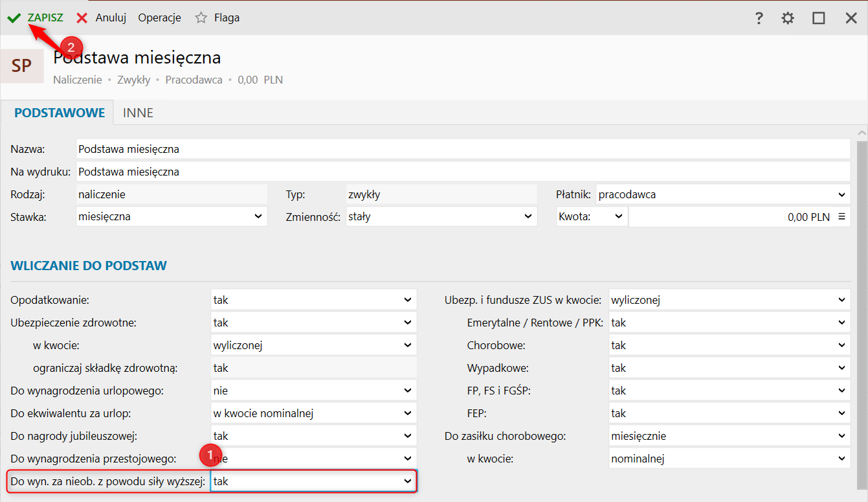Select the PODSTAWOWE tab
868x502 pixels.
coord(60,113)
